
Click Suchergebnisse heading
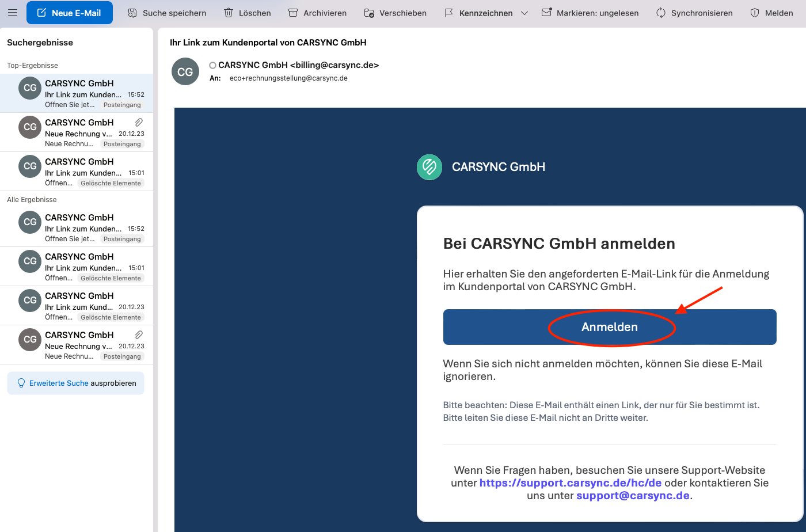[40, 43]
